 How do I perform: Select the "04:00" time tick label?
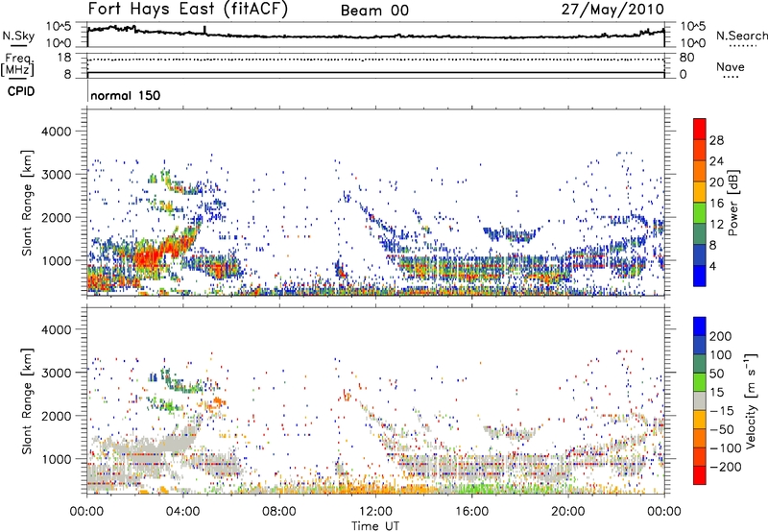click(182, 512)
